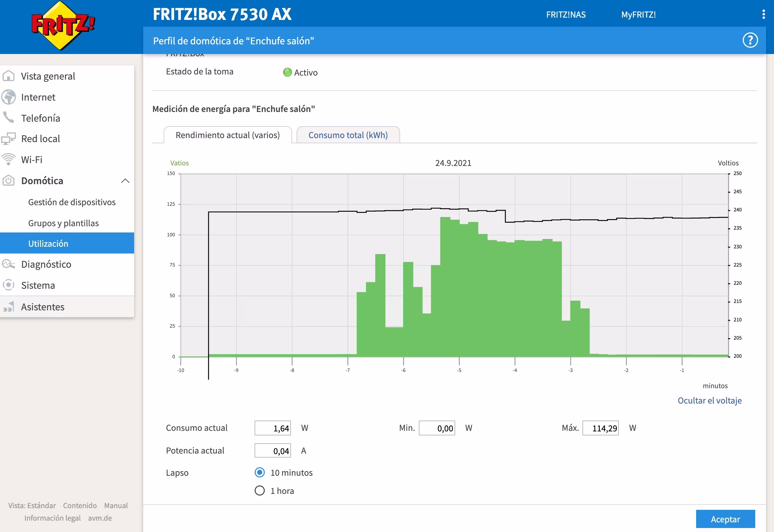Open Red local menu item

coord(67,139)
